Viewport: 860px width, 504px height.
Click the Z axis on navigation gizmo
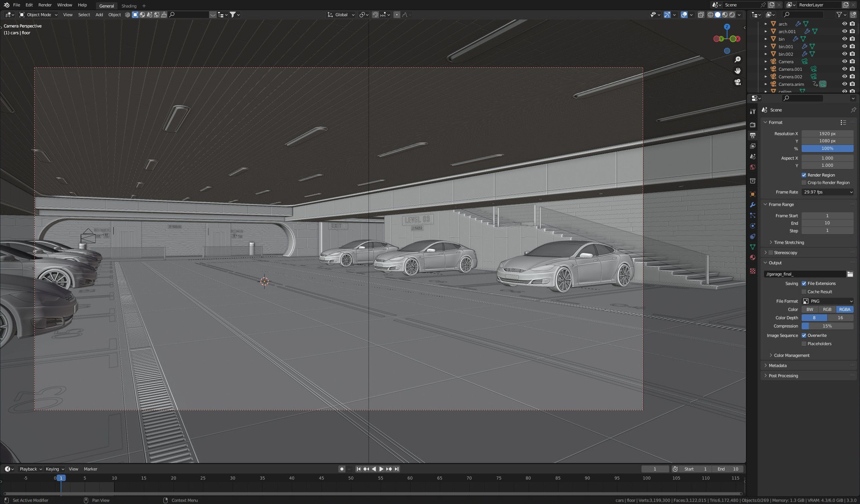[727, 27]
